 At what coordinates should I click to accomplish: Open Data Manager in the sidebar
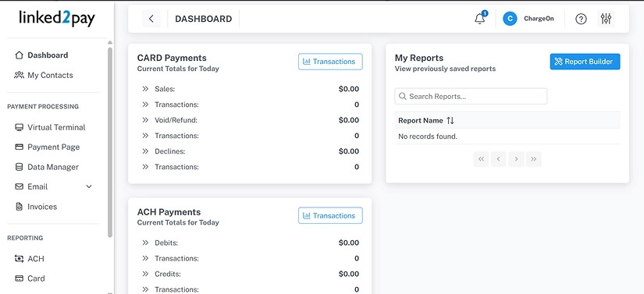point(53,167)
